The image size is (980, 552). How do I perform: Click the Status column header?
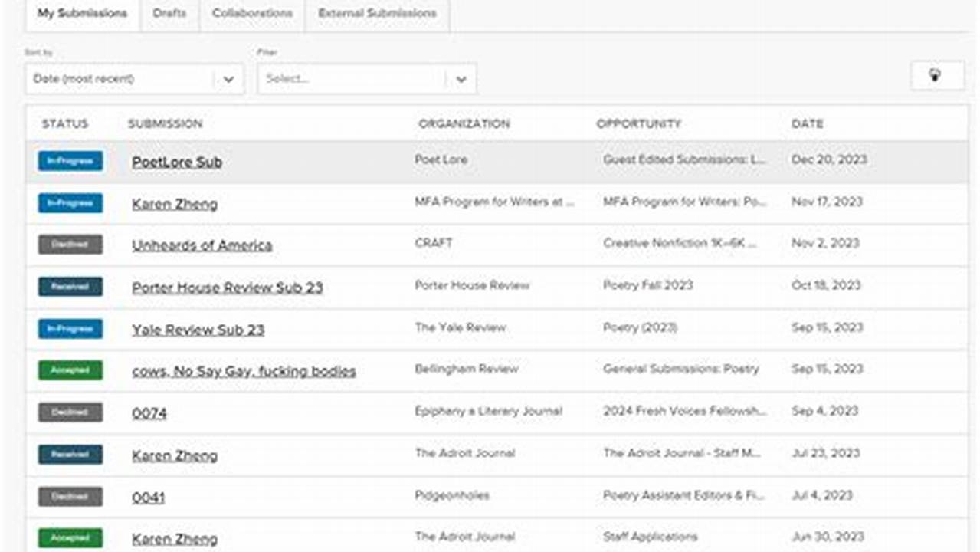(x=64, y=123)
